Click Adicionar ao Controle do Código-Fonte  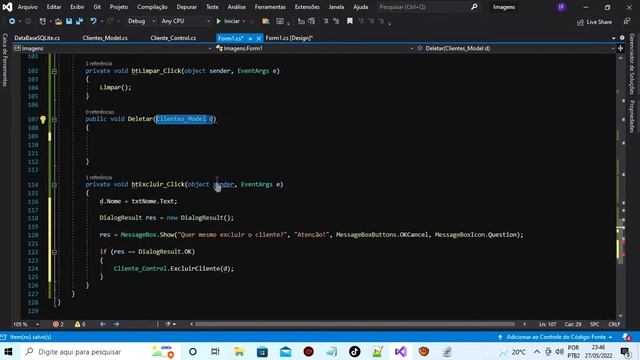556,337
